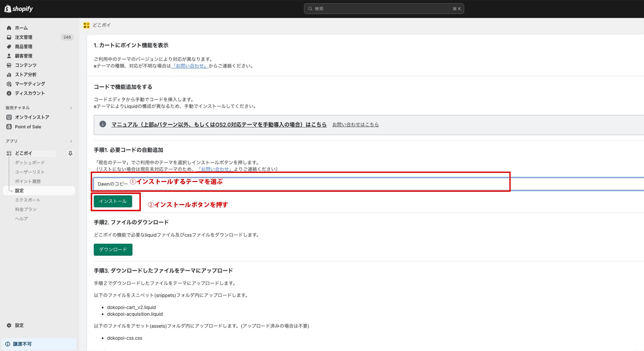Click the 譲渡不可 info icon
This screenshot has height=351, width=644.
click(7, 344)
